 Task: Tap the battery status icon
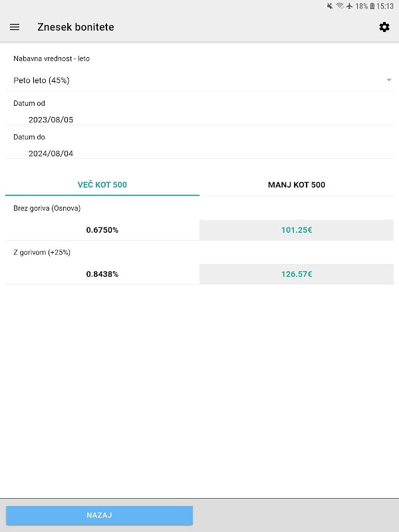tap(372, 6)
